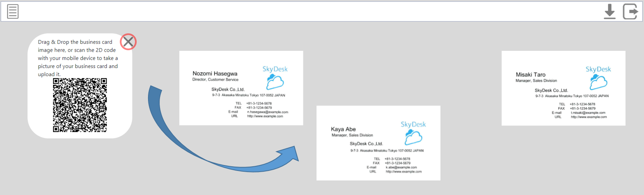Click the URL on Nozomi Hasegwa's card

point(265,116)
